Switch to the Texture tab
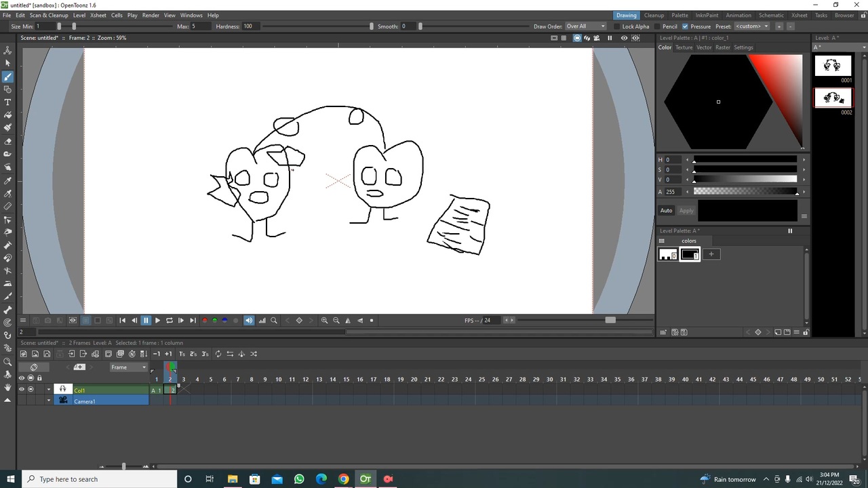This screenshot has height=488, width=868. tap(684, 47)
